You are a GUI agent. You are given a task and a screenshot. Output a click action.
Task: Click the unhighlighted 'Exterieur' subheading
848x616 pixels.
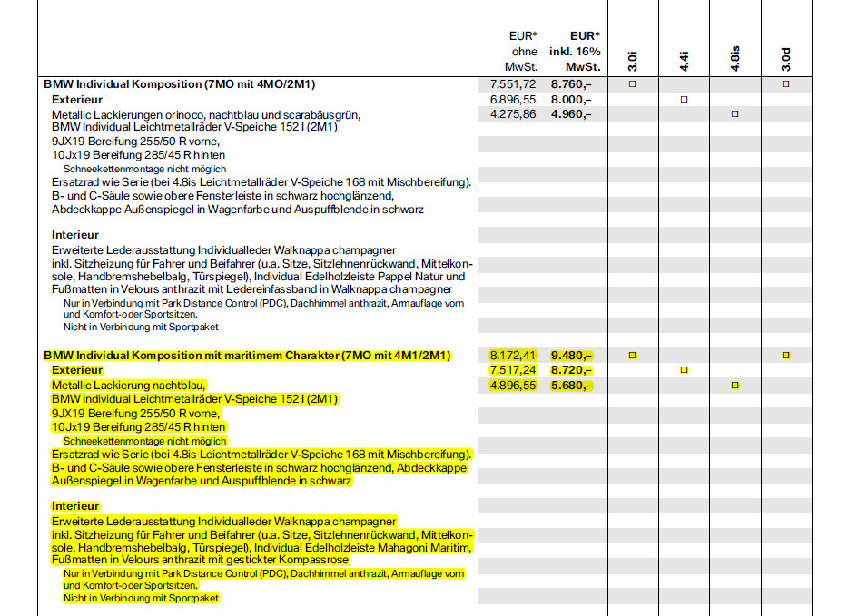[77, 100]
